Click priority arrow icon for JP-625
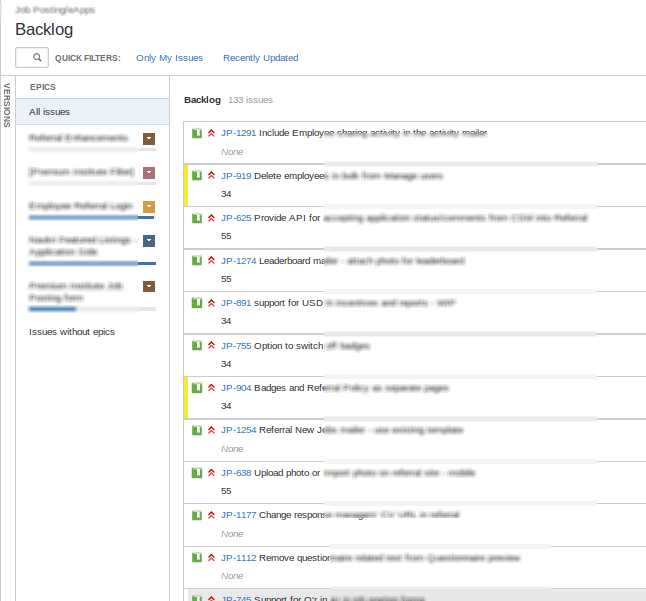This screenshot has height=601, width=646. tap(211, 218)
